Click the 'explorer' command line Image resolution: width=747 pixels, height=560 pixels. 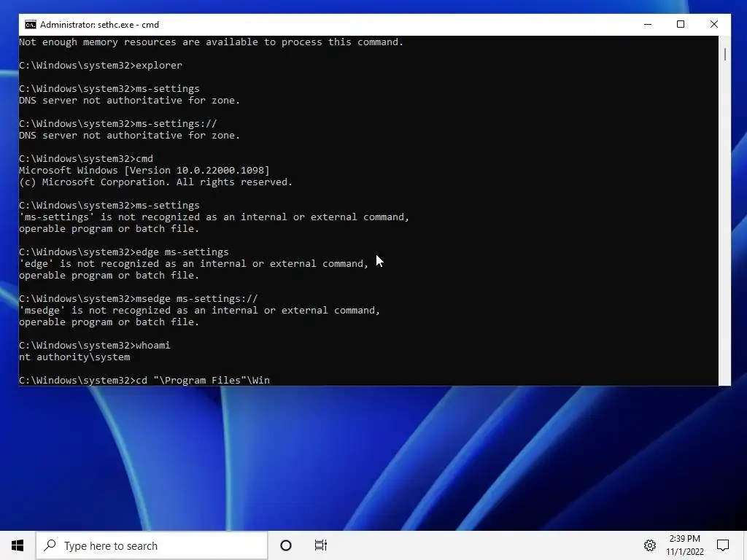tap(101, 65)
